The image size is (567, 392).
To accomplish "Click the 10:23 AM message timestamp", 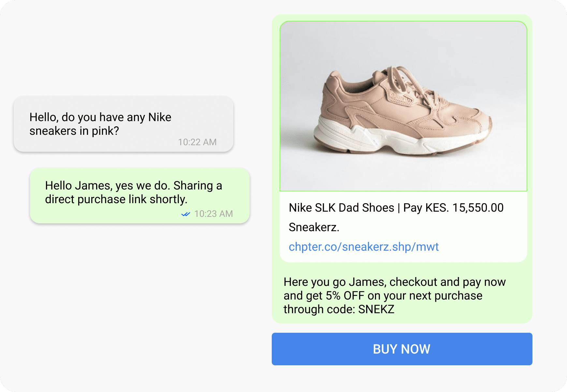I will point(213,214).
